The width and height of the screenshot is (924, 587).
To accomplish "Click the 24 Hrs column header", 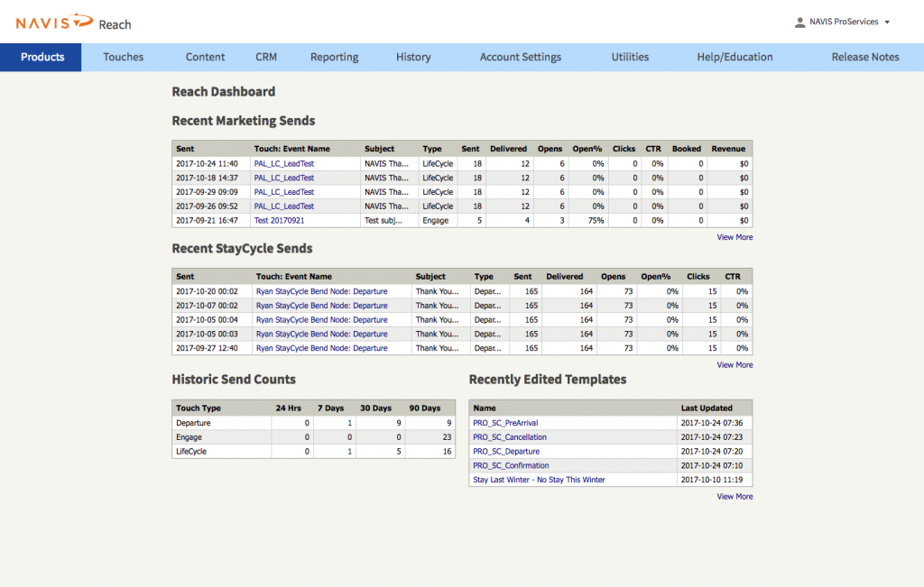I will (288, 408).
